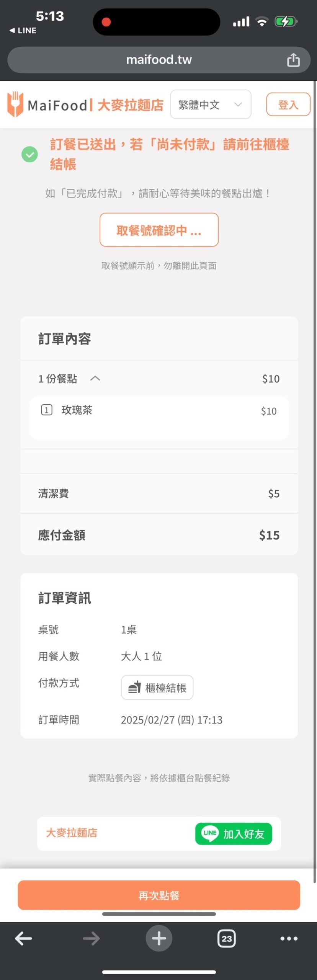Tap the browser back arrow
317x980 pixels.
pos(23,938)
